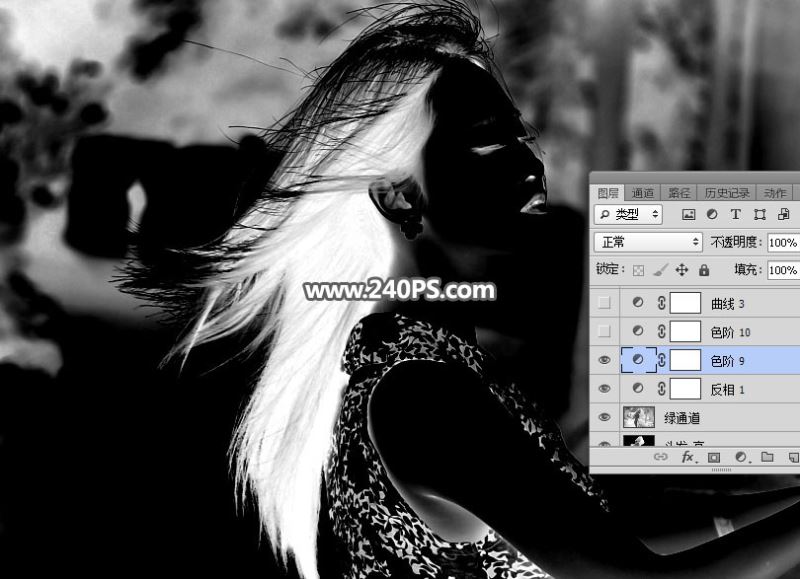Filter layers by text type (T icon)
The image size is (800, 579).
click(x=735, y=215)
